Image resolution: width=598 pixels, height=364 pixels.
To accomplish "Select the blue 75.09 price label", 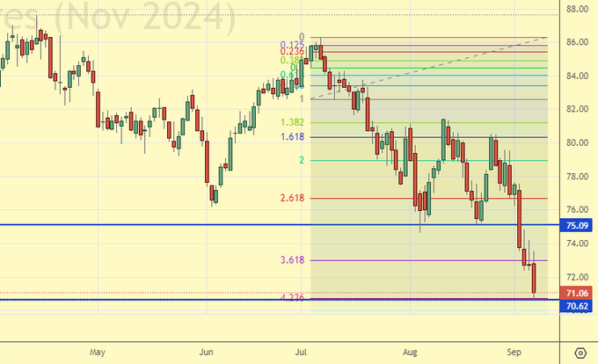I will [x=579, y=225].
